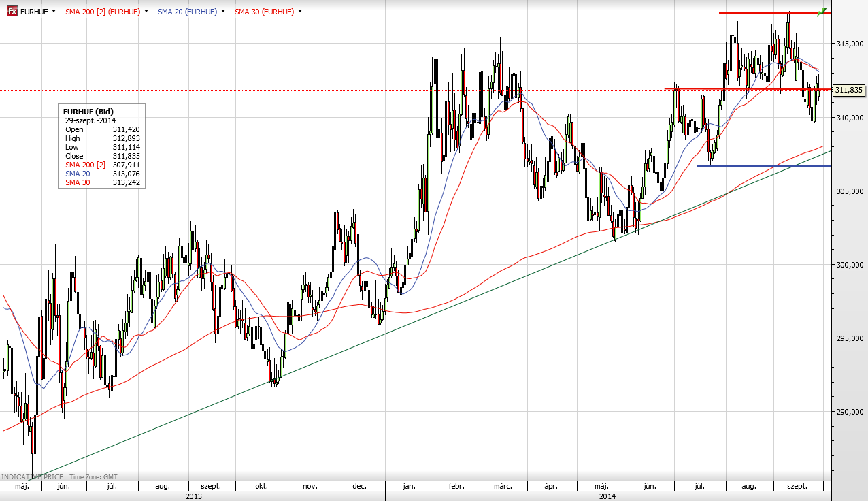Click the 2013 year label on time axis
Viewport: 868px width, 501px height.
coord(194,496)
